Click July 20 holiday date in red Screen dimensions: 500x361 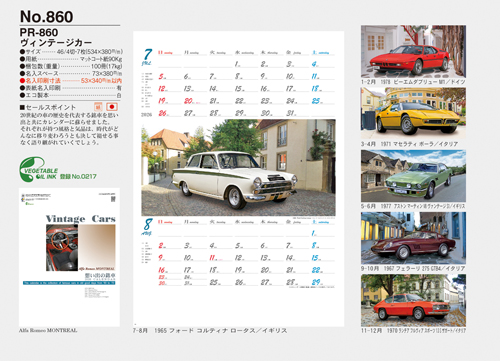click(x=188, y=101)
